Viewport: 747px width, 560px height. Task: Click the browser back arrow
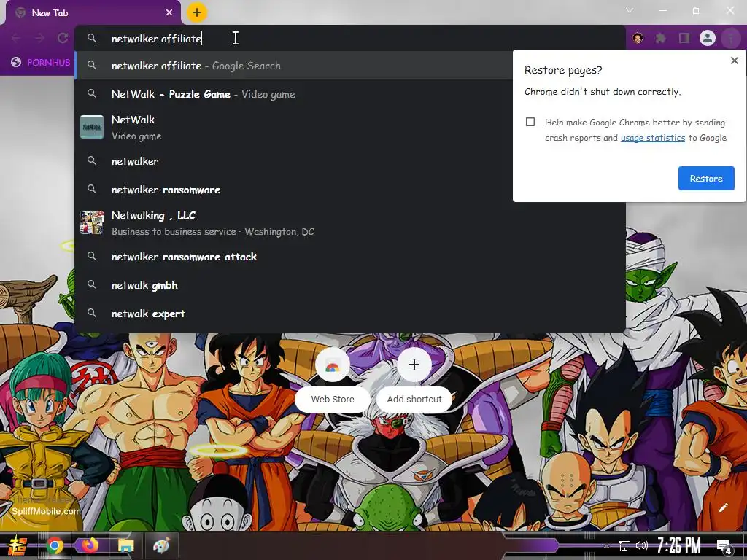pos(16,38)
